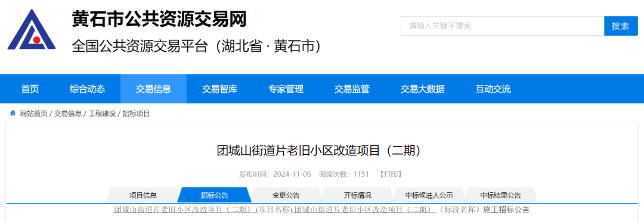Switch to the 中标结果公告 tab
This screenshot has width=644, height=222.
pyautogui.click(x=501, y=195)
